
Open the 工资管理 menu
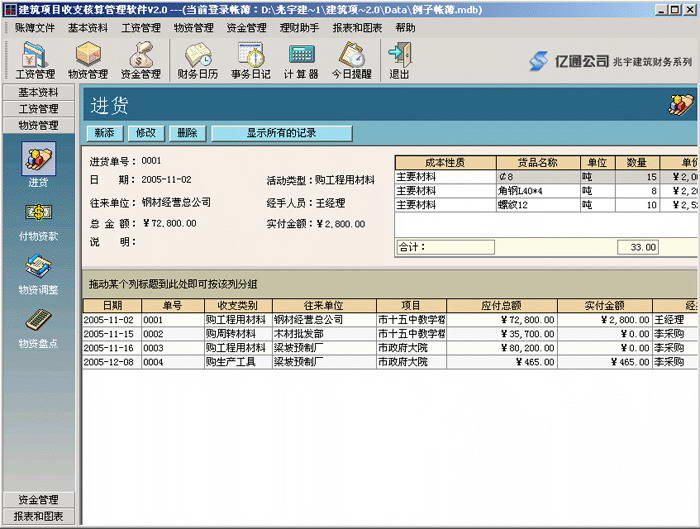[x=141, y=28]
